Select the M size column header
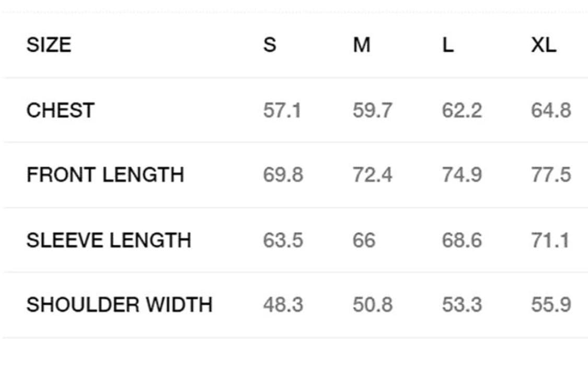 coord(361,45)
